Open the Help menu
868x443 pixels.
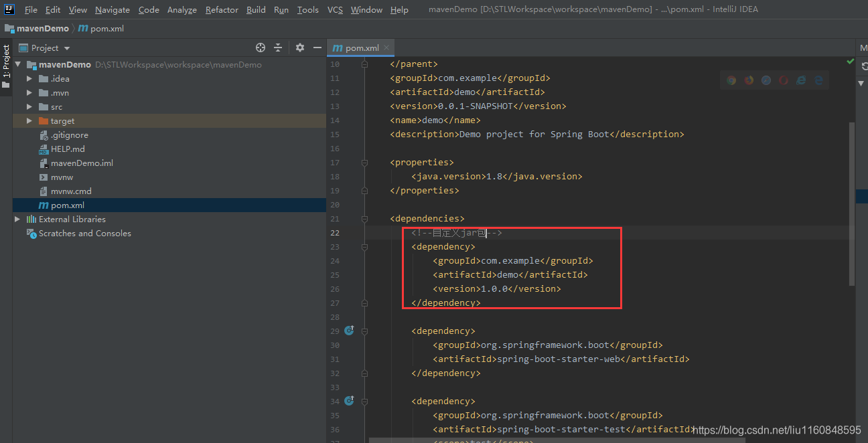(x=399, y=9)
